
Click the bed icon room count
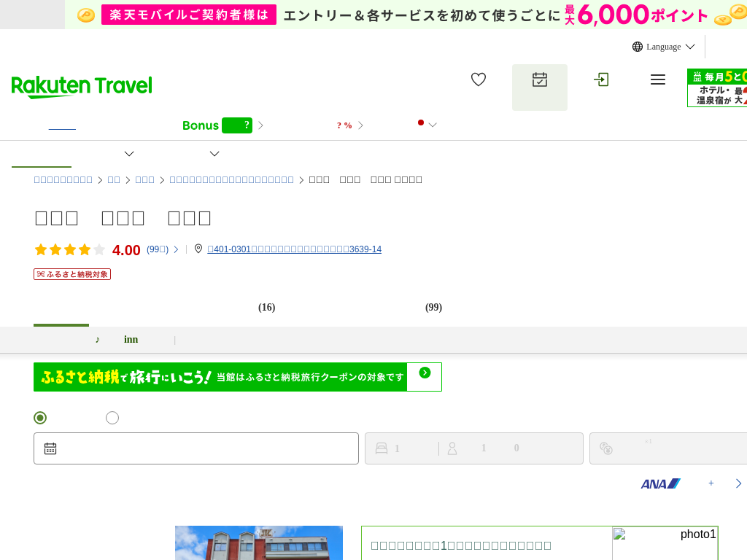[x=382, y=448]
